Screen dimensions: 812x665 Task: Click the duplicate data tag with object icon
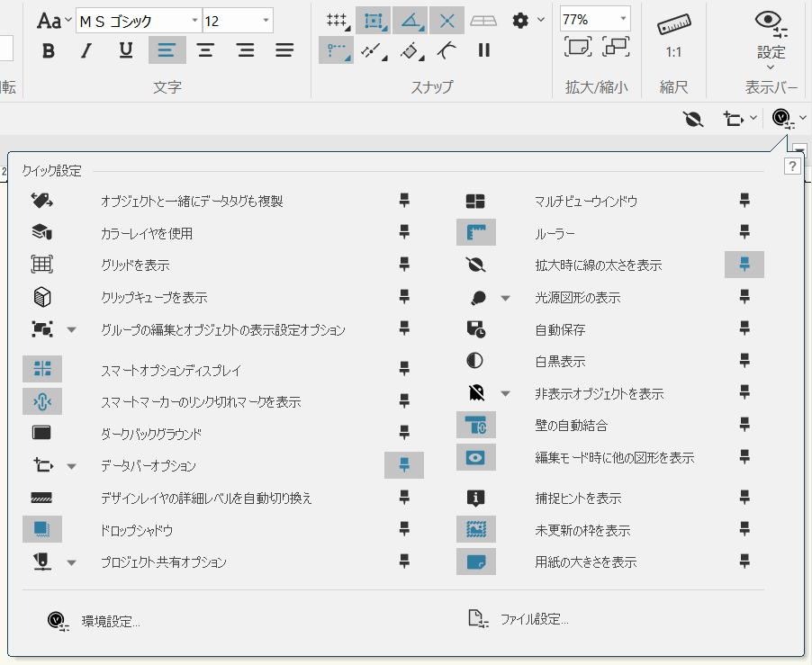pos(42,201)
